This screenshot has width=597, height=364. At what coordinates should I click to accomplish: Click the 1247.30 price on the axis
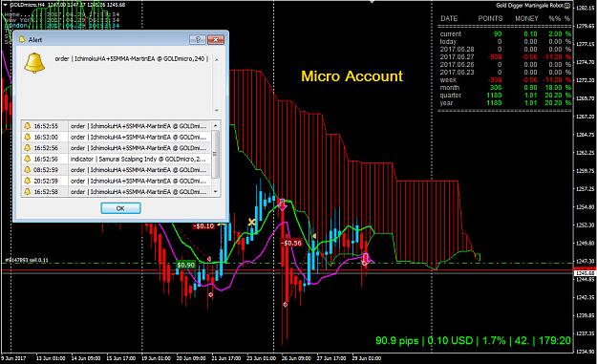pyautogui.click(x=586, y=261)
